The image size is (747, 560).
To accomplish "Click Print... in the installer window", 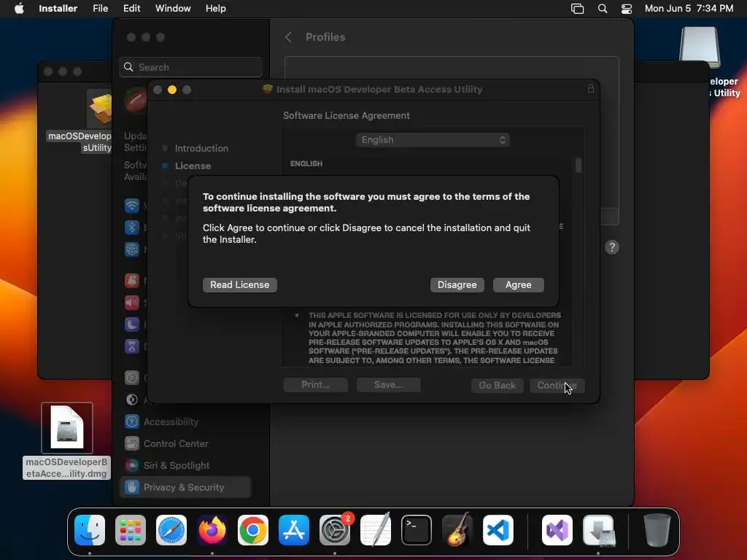I will point(315,385).
